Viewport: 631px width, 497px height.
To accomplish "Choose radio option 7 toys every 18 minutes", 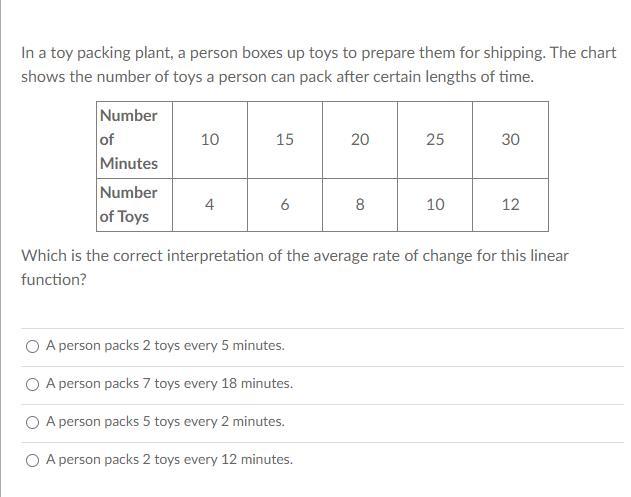I will coord(33,384).
